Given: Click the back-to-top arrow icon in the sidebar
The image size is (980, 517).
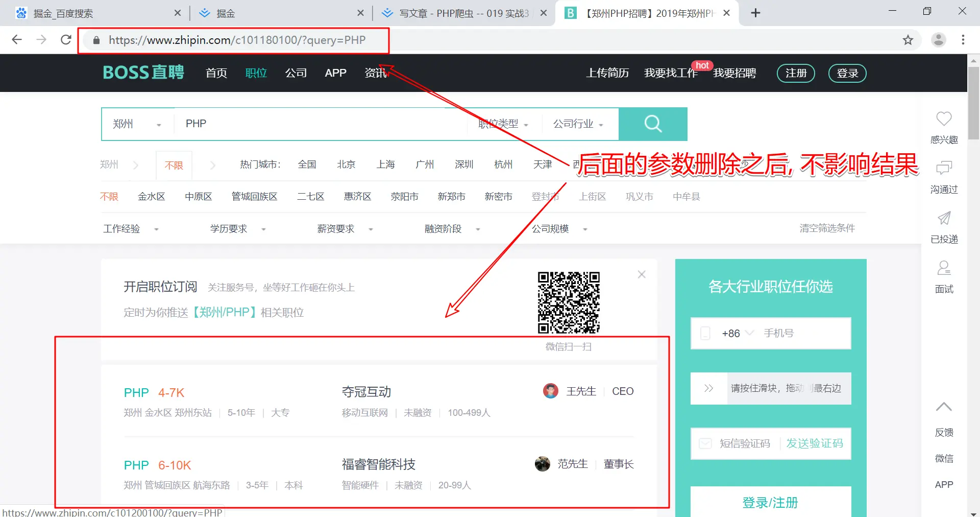Looking at the screenshot, I should tap(944, 407).
